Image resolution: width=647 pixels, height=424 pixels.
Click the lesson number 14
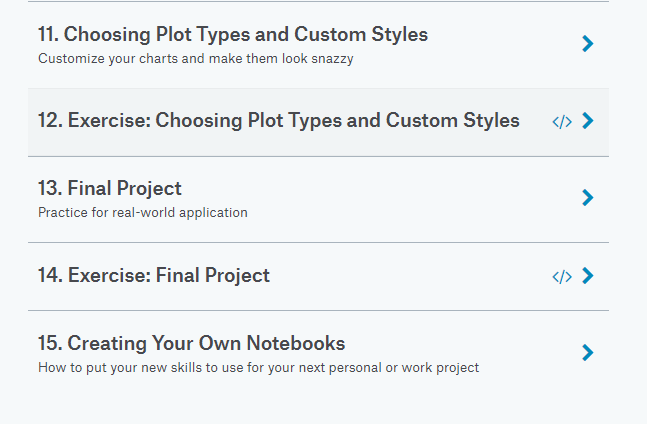[49, 276]
